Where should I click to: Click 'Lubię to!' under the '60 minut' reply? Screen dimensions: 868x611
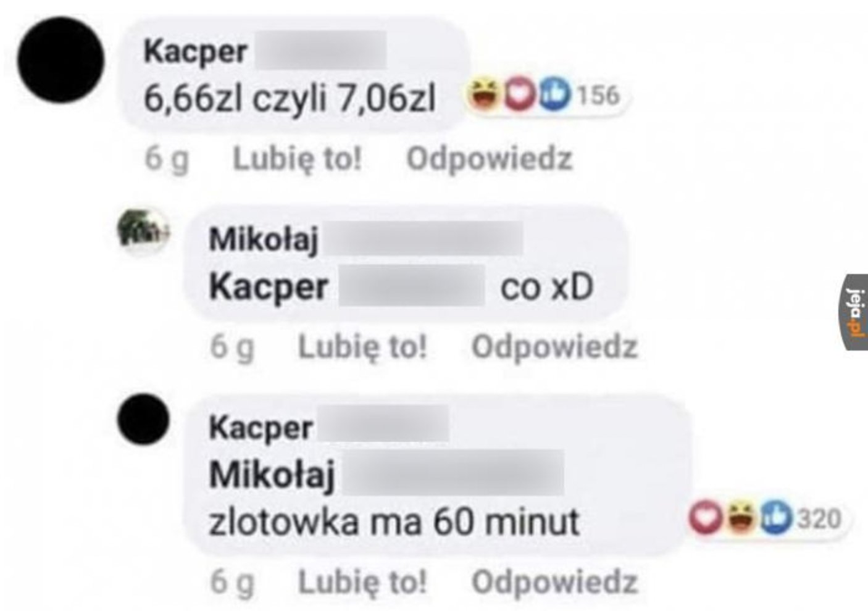point(363,581)
